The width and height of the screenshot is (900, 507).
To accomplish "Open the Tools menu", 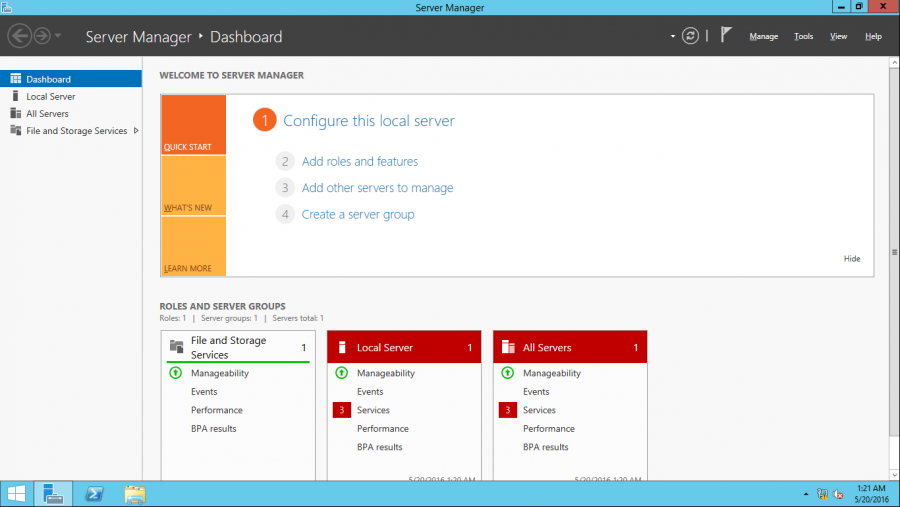I will pos(804,36).
